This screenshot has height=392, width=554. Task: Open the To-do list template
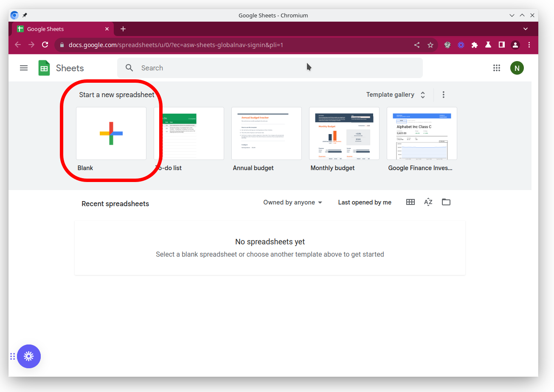tap(189, 133)
